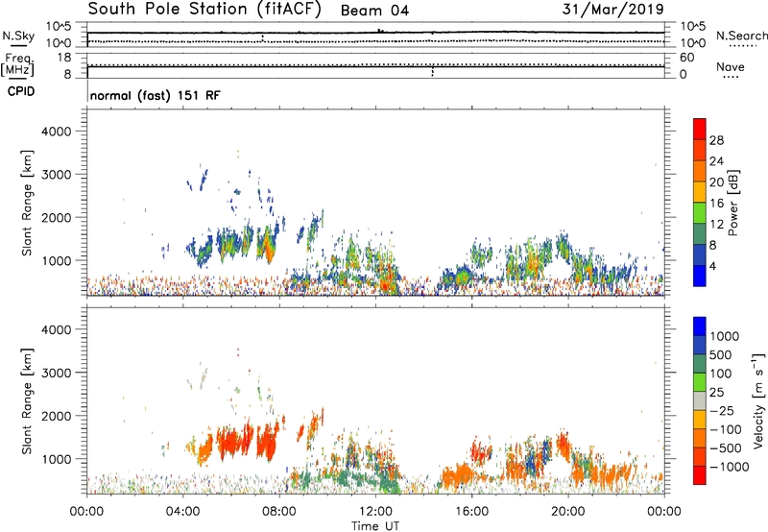Click 'Slant Range [km]' label of power panel

[27, 203]
